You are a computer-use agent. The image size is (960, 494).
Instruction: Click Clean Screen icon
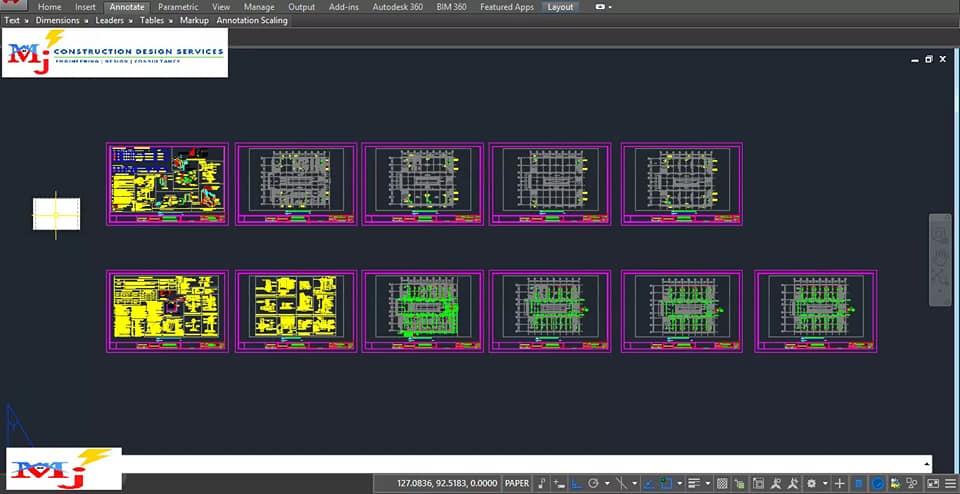[x=933, y=483]
